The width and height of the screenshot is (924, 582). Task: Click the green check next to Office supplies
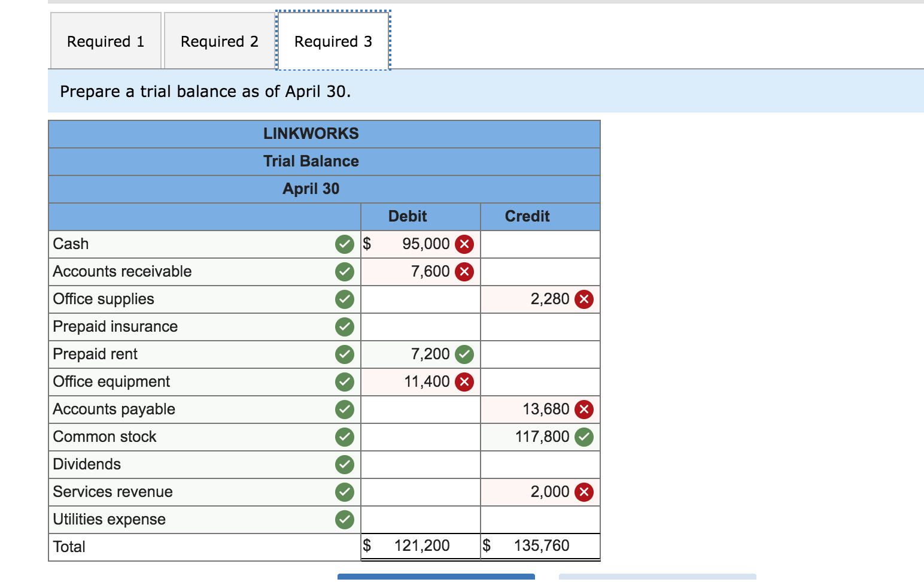click(x=345, y=299)
